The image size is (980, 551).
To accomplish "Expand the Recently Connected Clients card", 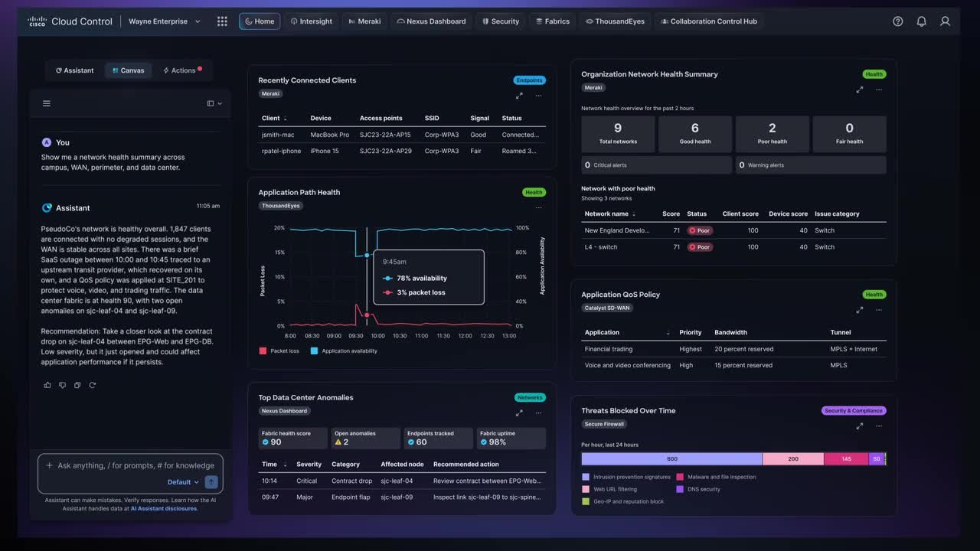I will 519,96.
